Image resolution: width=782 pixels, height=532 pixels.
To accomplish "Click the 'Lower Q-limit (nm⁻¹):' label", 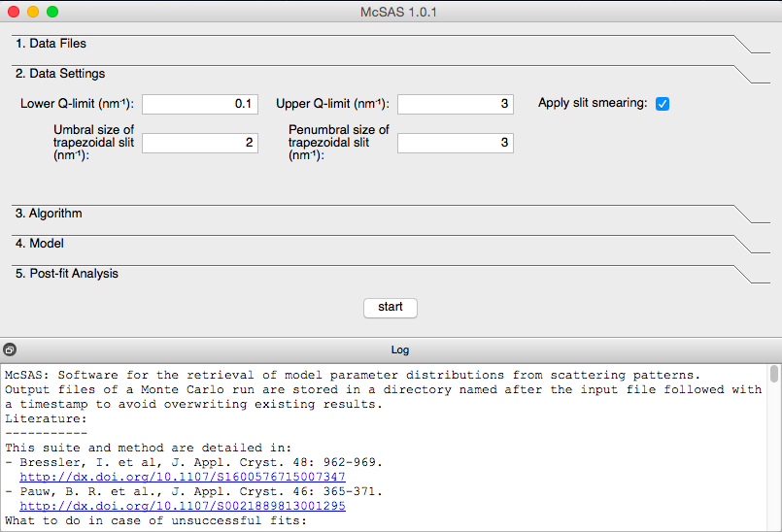I will tap(78, 104).
